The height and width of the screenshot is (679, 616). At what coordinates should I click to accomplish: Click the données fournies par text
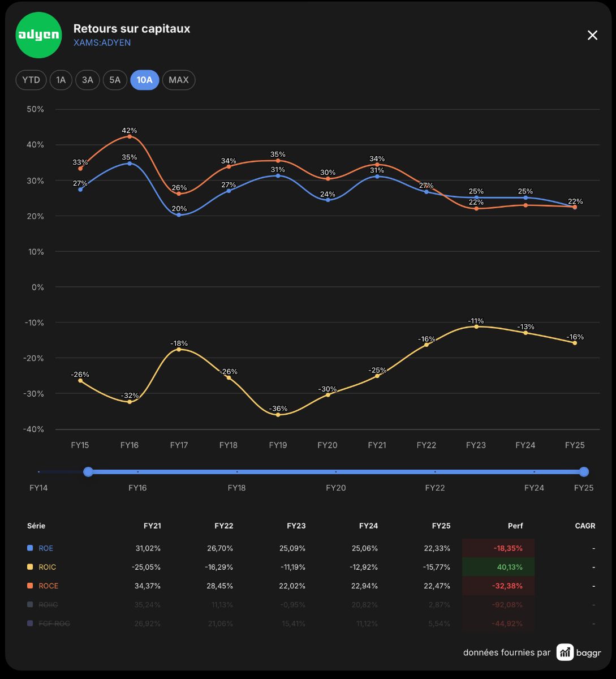point(507,652)
